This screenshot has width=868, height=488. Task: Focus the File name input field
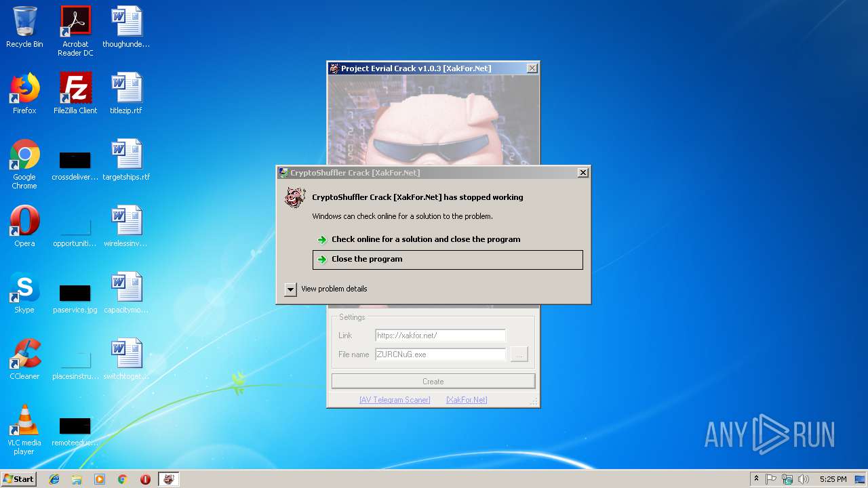tap(440, 354)
